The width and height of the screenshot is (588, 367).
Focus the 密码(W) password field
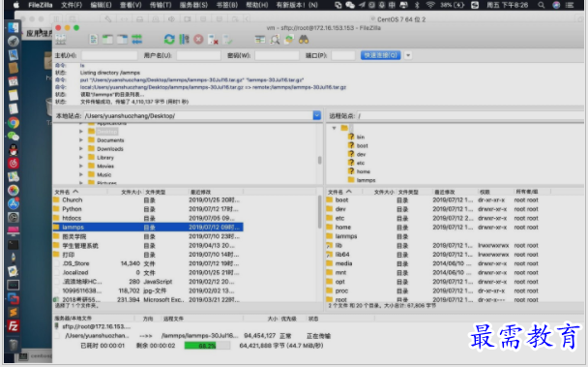(x=277, y=55)
